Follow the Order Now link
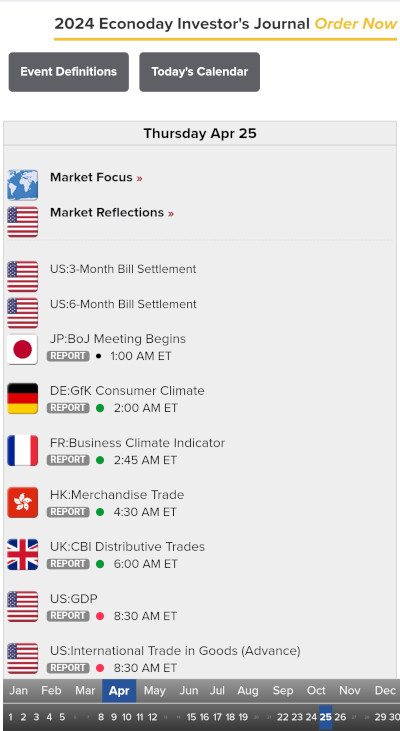 (x=356, y=24)
